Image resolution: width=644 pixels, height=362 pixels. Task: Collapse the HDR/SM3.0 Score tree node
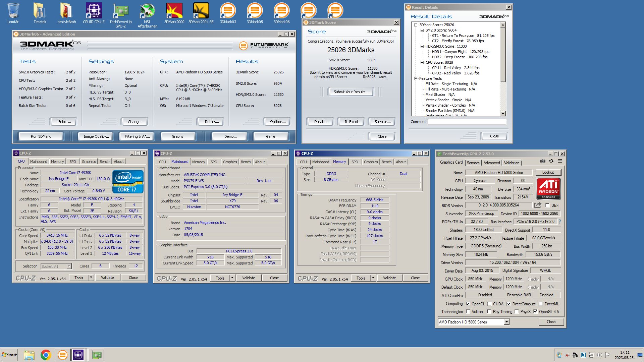tap(422, 46)
